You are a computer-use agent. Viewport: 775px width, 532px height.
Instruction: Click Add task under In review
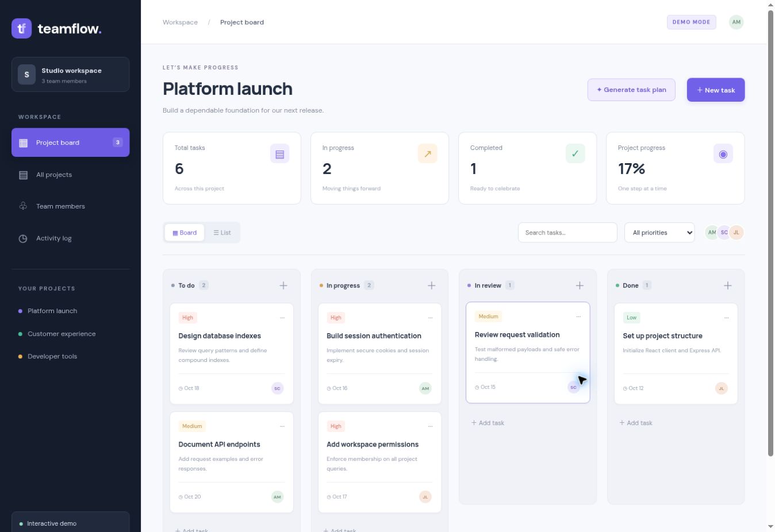[488, 423]
